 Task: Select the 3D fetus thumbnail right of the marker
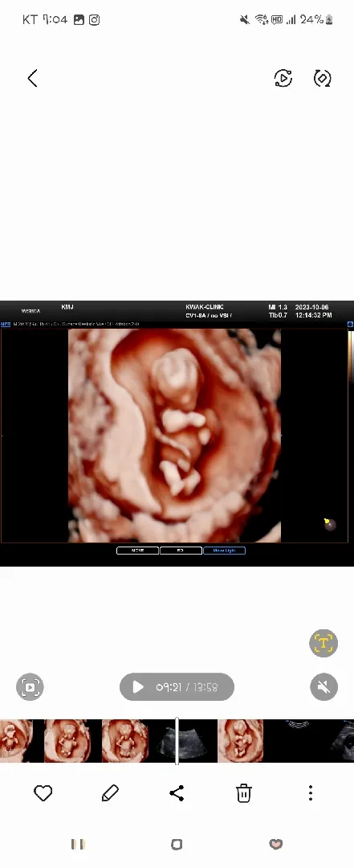[x=240, y=741]
